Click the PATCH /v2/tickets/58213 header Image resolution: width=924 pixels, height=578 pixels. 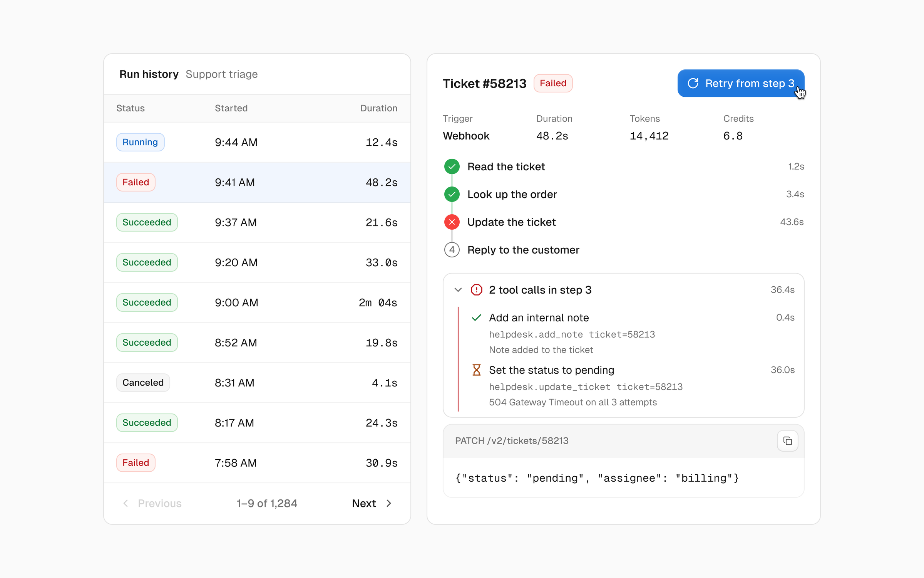(512, 441)
